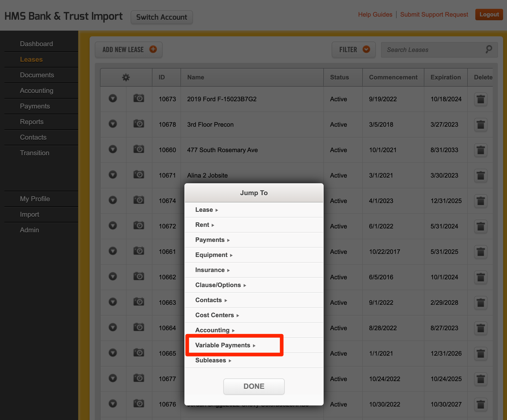The width and height of the screenshot is (507, 420).
Task: Expand row dropdown arrow for lease 10662
Action: (113, 276)
